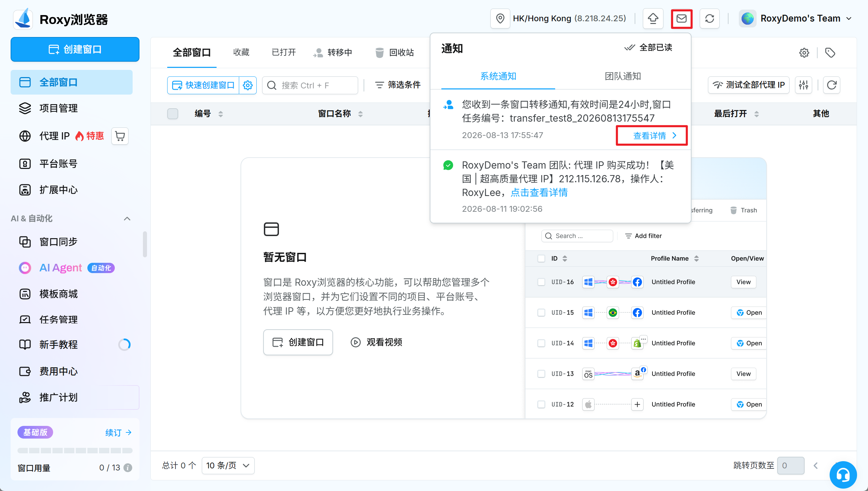Click the upload/update arrow icon in header
Screen dimensions: 868x491
click(653, 19)
